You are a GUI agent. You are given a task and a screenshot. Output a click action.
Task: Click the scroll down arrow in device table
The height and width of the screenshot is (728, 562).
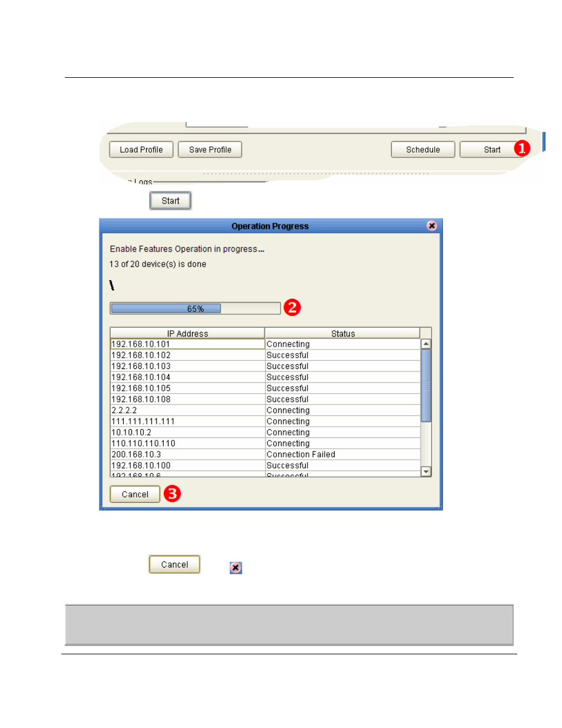coord(426,472)
